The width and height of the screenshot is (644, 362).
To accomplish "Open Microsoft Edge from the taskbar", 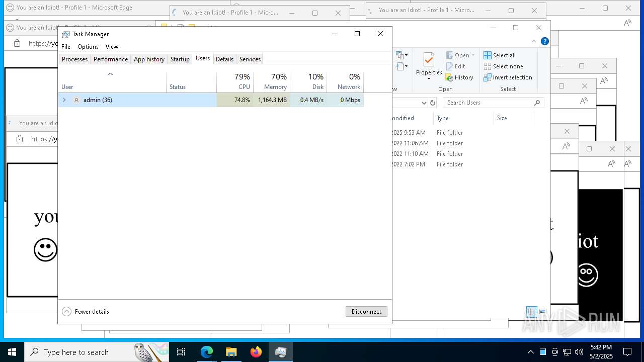I will [207, 352].
